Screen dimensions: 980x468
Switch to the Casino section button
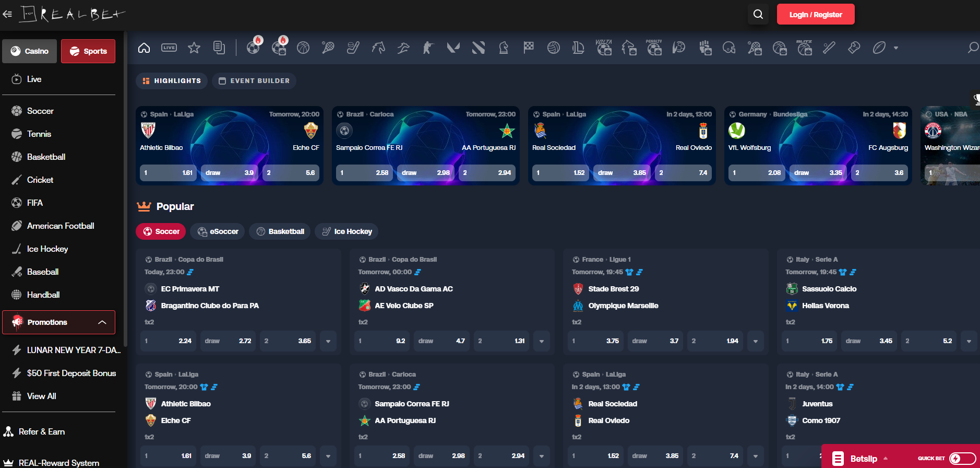[x=29, y=51]
